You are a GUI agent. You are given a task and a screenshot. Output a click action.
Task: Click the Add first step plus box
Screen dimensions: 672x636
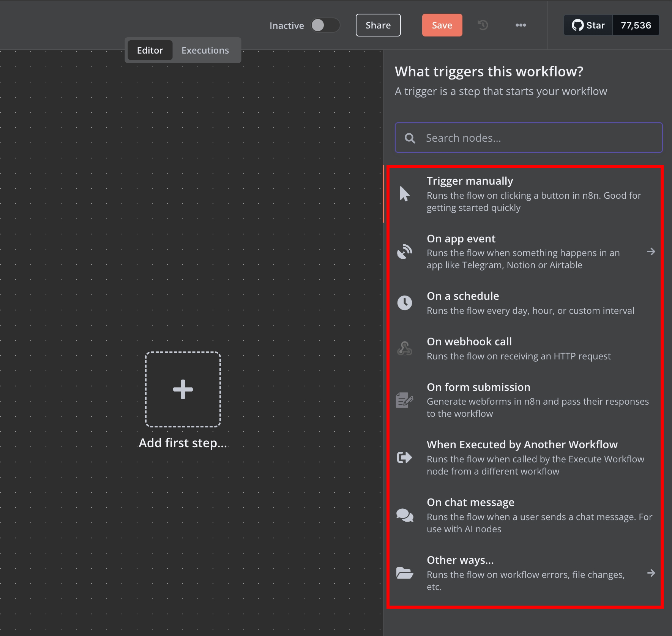183,389
